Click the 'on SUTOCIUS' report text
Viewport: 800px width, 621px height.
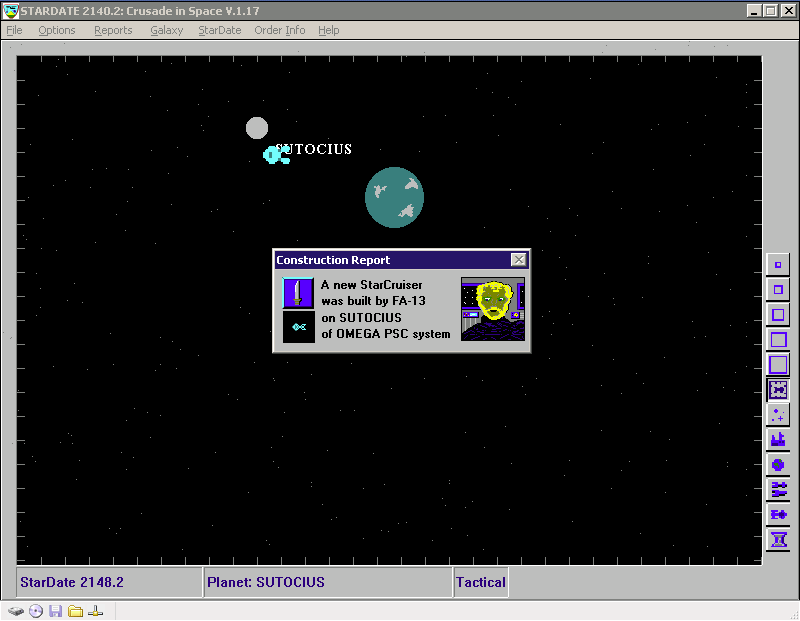click(x=361, y=317)
